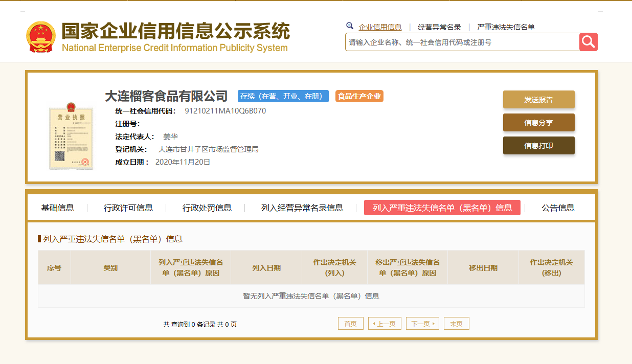Open the 行政处罚信息 tab
632x364 pixels.
pyautogui.click(x=207, y=208)
